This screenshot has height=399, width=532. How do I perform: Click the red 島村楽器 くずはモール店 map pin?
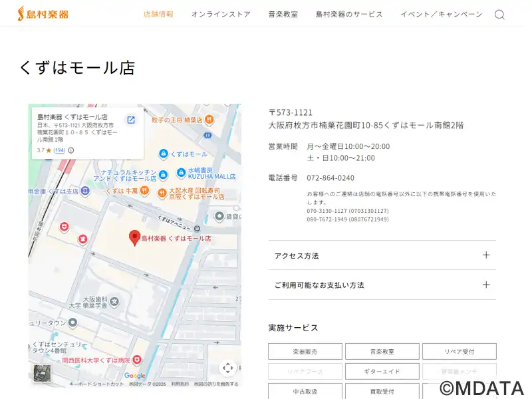(135, 238)
